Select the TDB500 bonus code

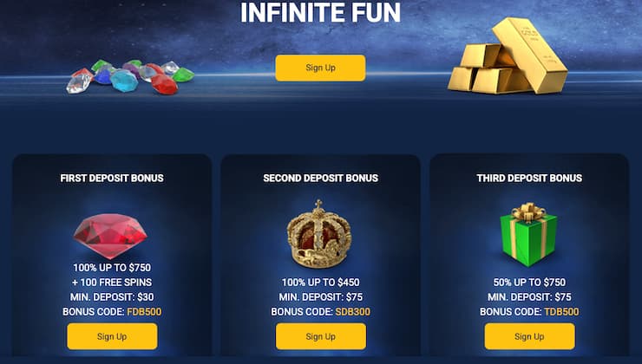click(x=562, y=312)
